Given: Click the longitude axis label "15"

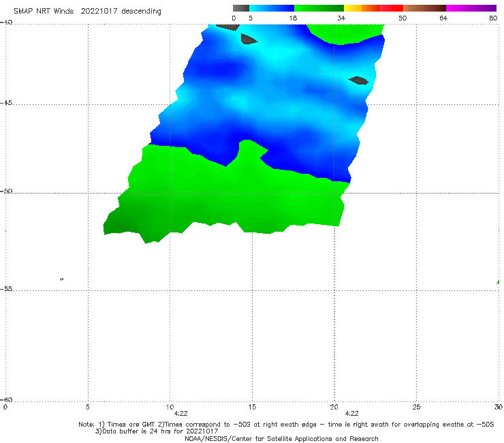Looking at the screenshot, I should click(252, 407).
